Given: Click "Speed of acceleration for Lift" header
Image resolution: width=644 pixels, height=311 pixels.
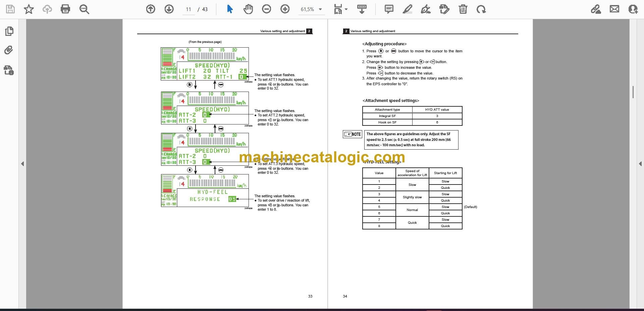Looking at the screenshot, I should pyautogui.click(x=412, y=173).
